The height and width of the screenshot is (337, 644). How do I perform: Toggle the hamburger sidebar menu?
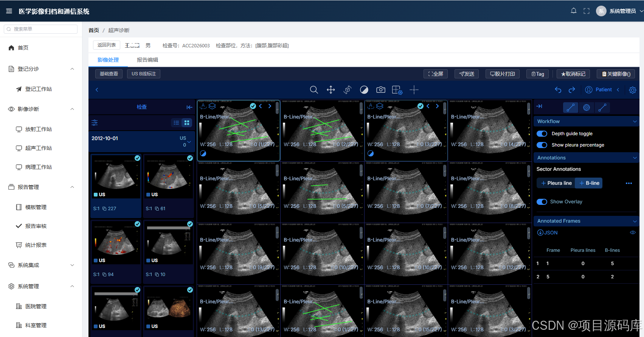pos(9,11)
